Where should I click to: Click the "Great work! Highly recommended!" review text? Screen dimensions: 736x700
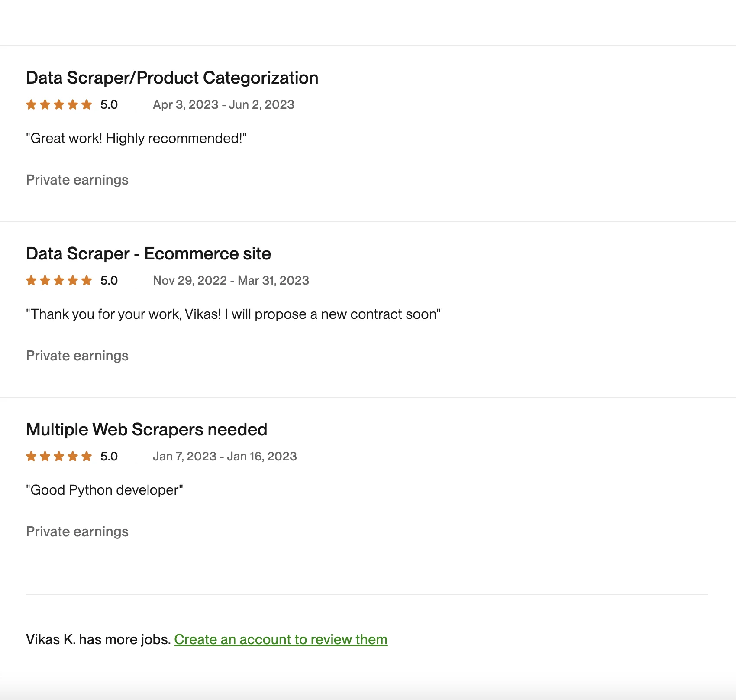[136, 139]
